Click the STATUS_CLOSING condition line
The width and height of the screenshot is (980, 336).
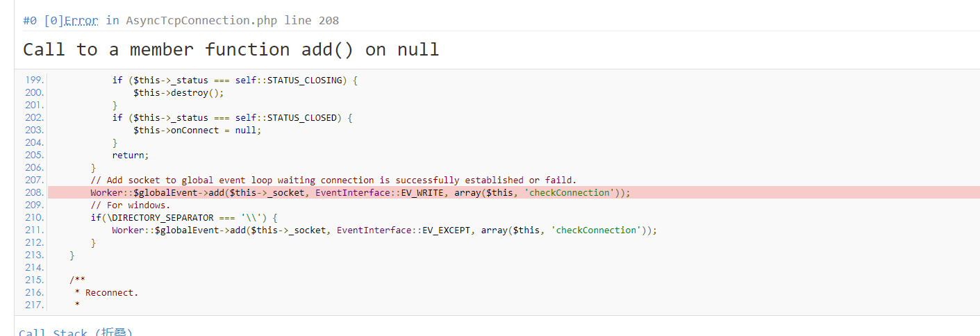coord(235,80)
